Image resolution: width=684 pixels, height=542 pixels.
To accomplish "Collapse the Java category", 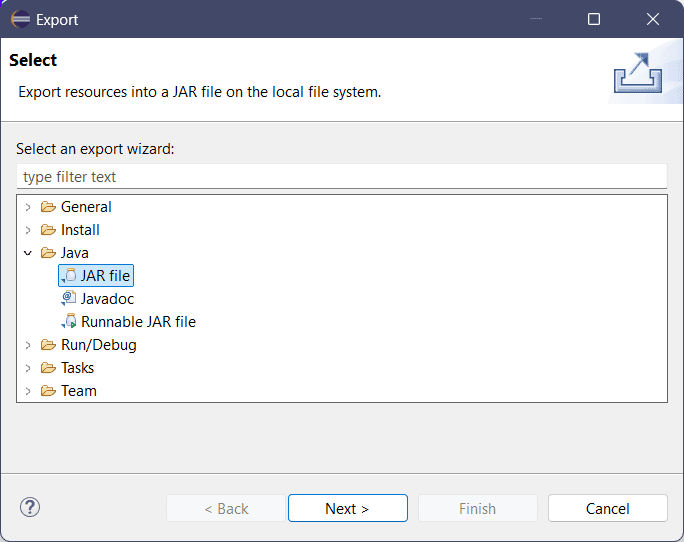I will coord(28,253).
